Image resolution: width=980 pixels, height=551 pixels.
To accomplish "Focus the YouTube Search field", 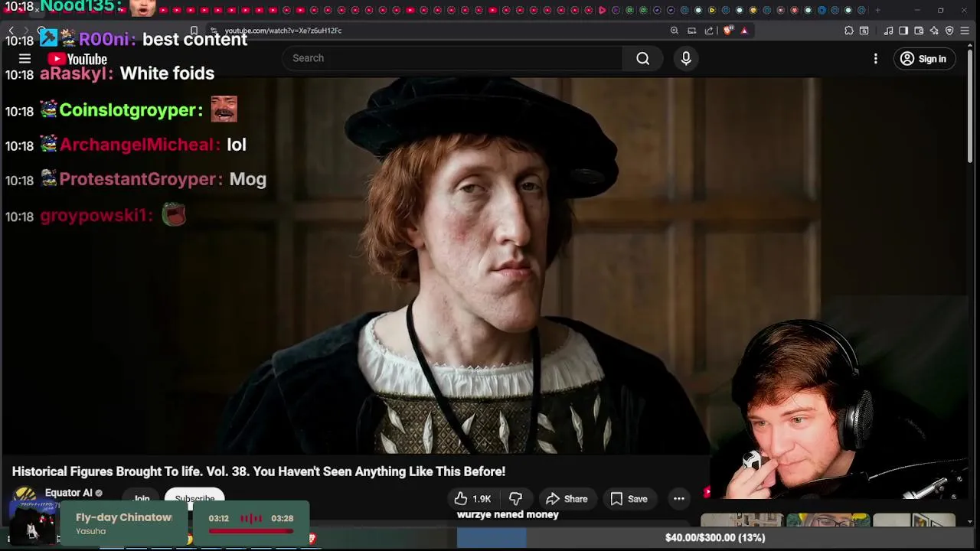I will [x=453, y=58].
